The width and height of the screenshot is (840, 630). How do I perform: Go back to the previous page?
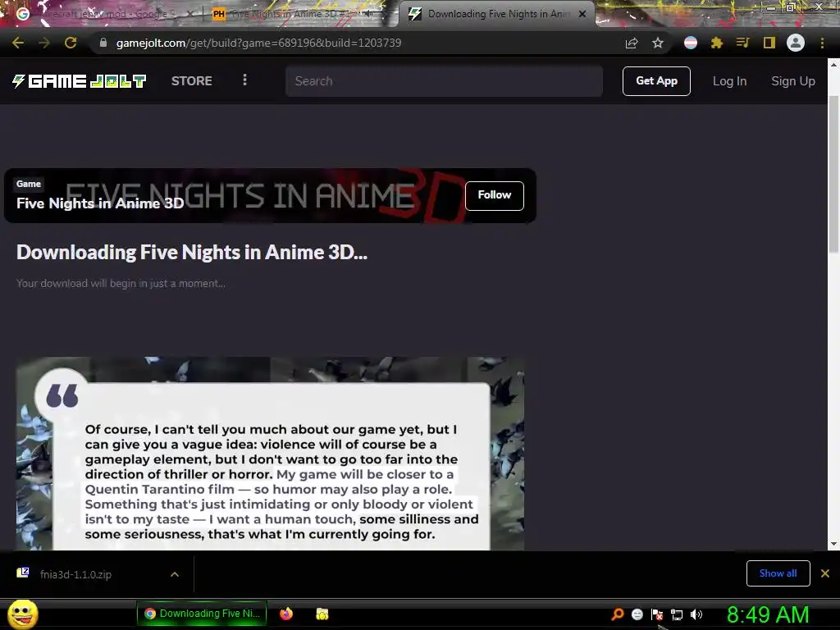pos(18,43)
